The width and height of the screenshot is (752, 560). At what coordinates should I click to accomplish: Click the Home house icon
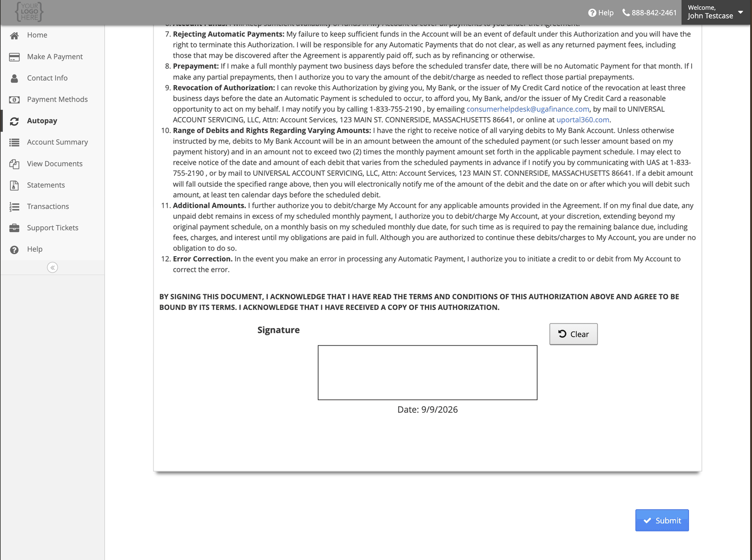pyautogui.click(x=14, y=35)
